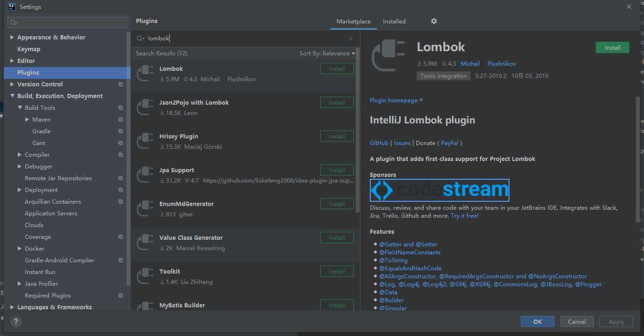This screenshot has width=644, height=336.
Task: Click the Toolkit plugin icon
Action: click(x=145, y=276)
